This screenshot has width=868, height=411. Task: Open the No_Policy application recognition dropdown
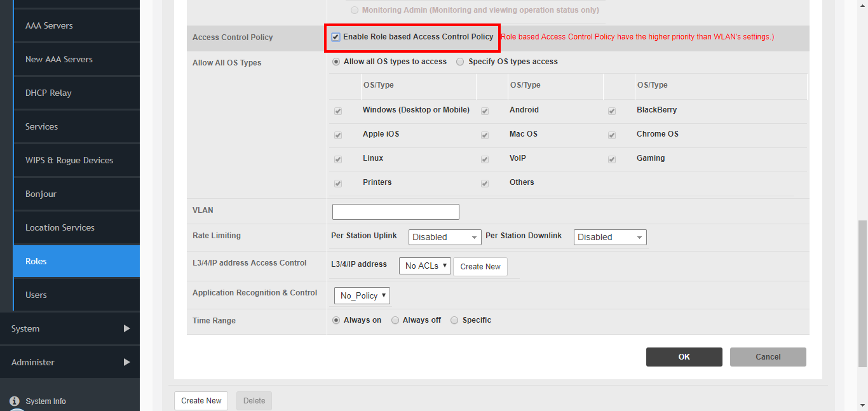click(362, 295)
